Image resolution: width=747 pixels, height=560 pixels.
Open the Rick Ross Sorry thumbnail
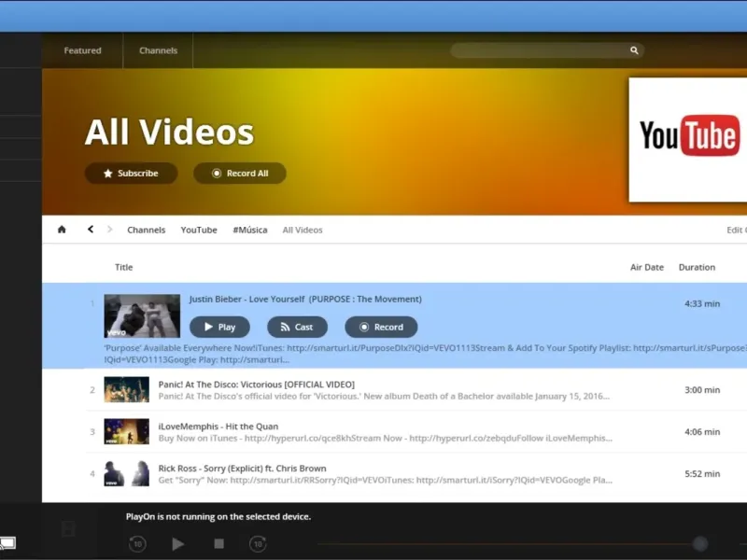pyautogui.click(x=126, y=473)
